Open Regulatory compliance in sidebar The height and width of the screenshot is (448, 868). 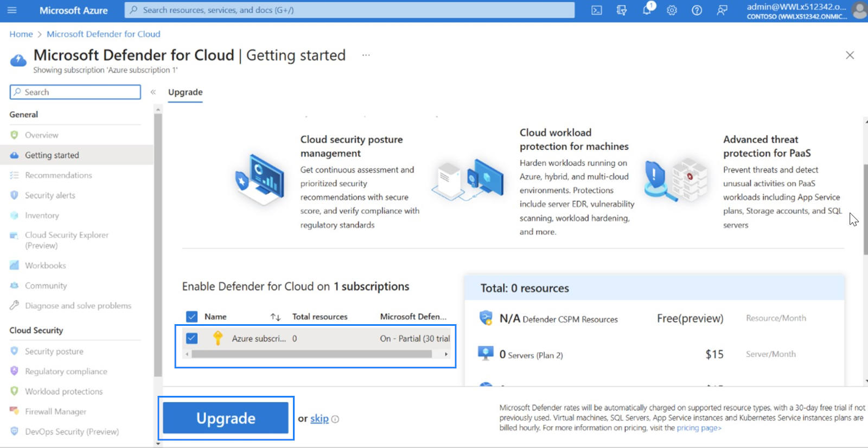pyautogui.click(x=66, y=371)
